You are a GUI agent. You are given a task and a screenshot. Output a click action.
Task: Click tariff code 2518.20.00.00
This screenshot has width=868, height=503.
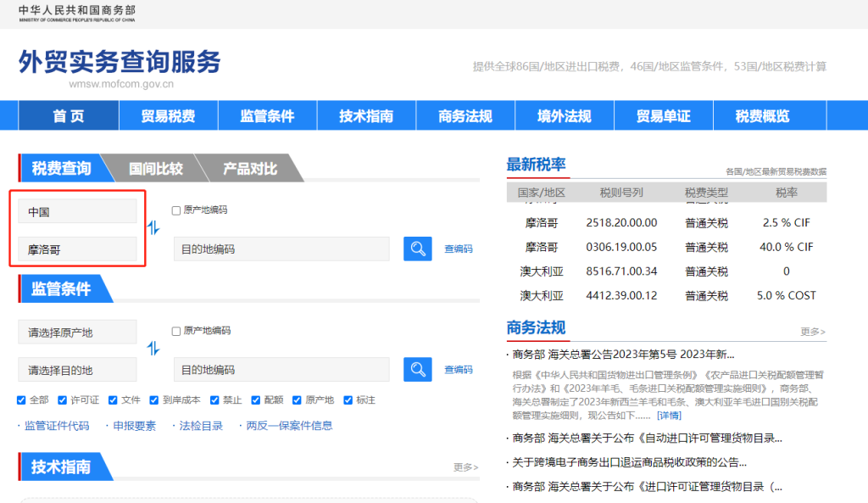[621, 223]
